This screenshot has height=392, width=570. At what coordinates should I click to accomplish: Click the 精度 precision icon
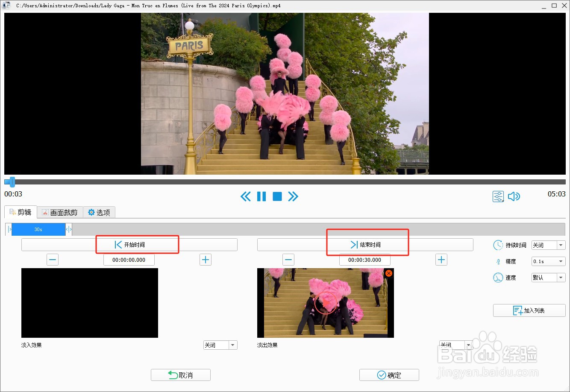pos(498,261)
